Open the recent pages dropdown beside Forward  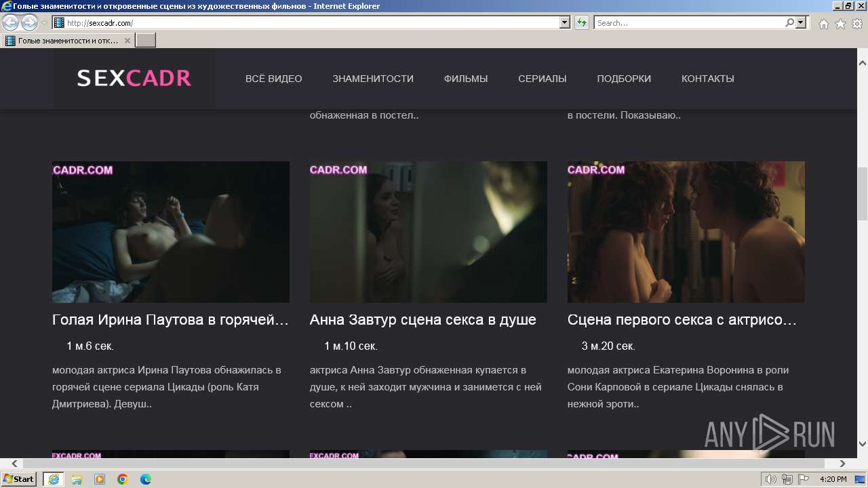point(44,23)
